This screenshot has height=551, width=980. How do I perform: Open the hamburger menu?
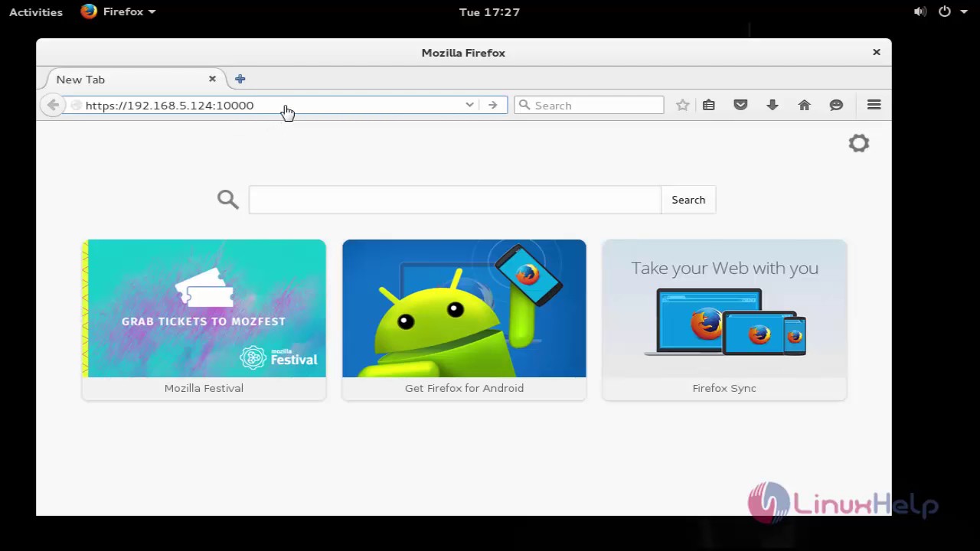pyautogui.click(x=874, y=105)
